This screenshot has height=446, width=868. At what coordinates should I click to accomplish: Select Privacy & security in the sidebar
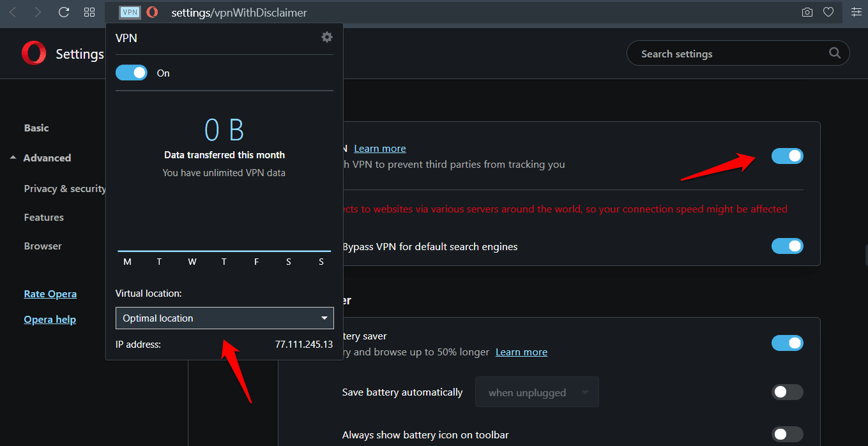click(65, 188)
